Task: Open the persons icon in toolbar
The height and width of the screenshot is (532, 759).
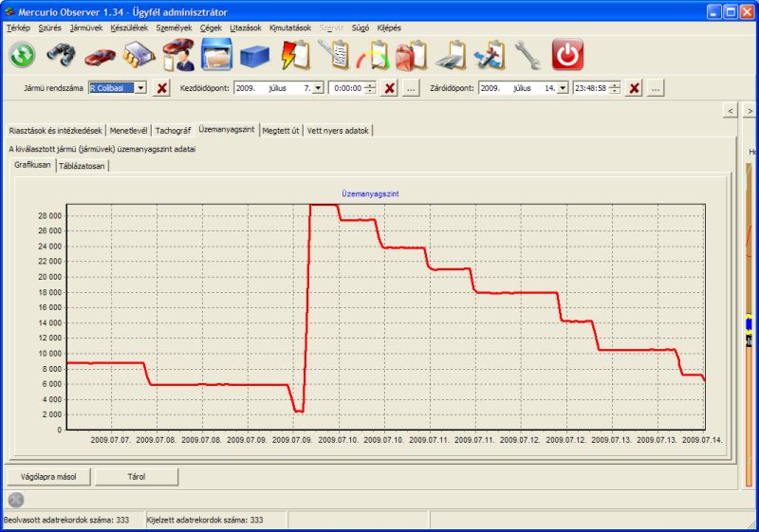Action: [177, 55]
